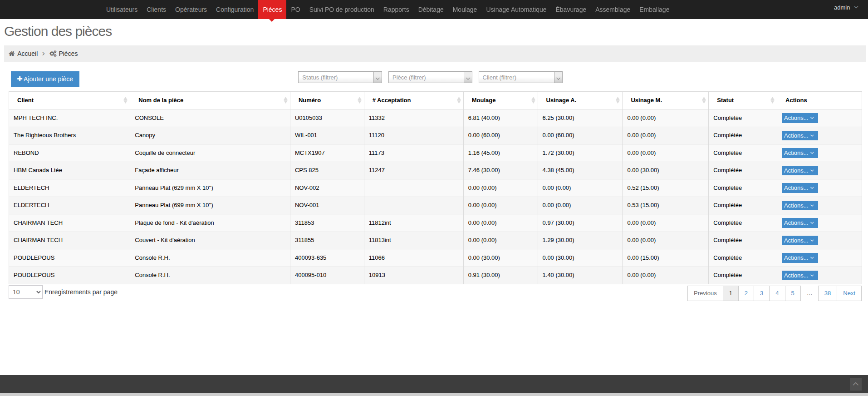Open the Opérateurs menu
This screenshot has height=396, width=868.
pos(191,10)
